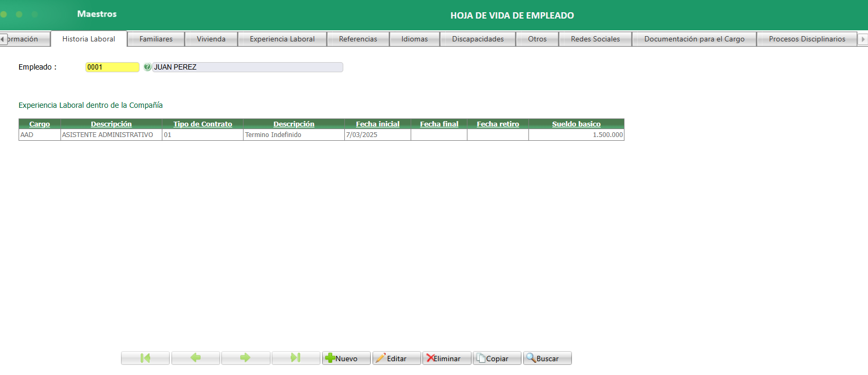Open the Referencias tab

coord(358,39)
